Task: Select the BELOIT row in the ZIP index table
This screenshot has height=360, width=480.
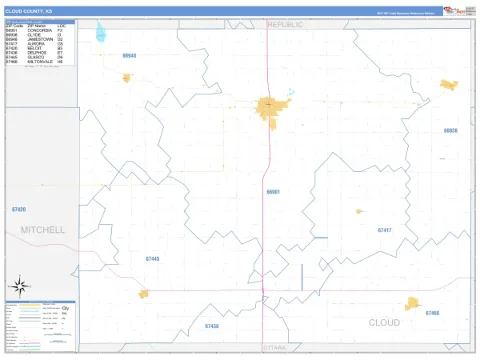Action: click(40, 48)
